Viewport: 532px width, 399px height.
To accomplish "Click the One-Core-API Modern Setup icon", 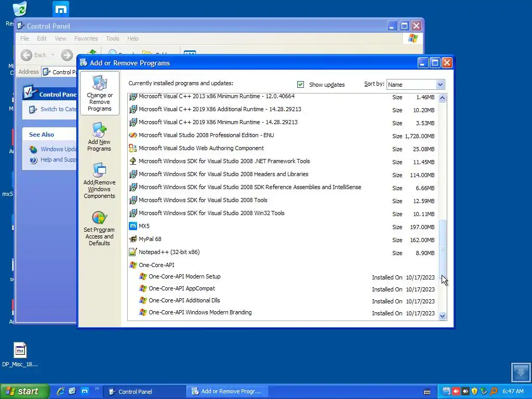I will tap(143, 276).
